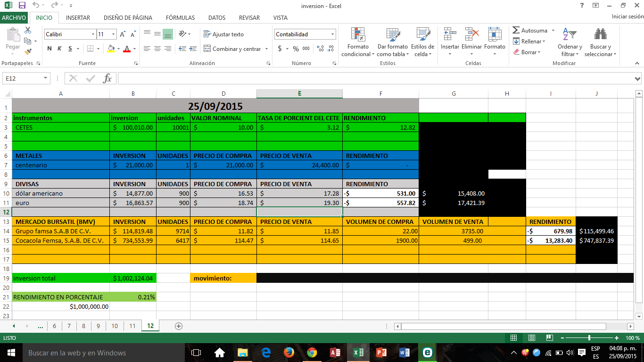Click the Insertar cells icon
Image resolution: width=644 pixels, height=362 pixels.
[450, 34]
